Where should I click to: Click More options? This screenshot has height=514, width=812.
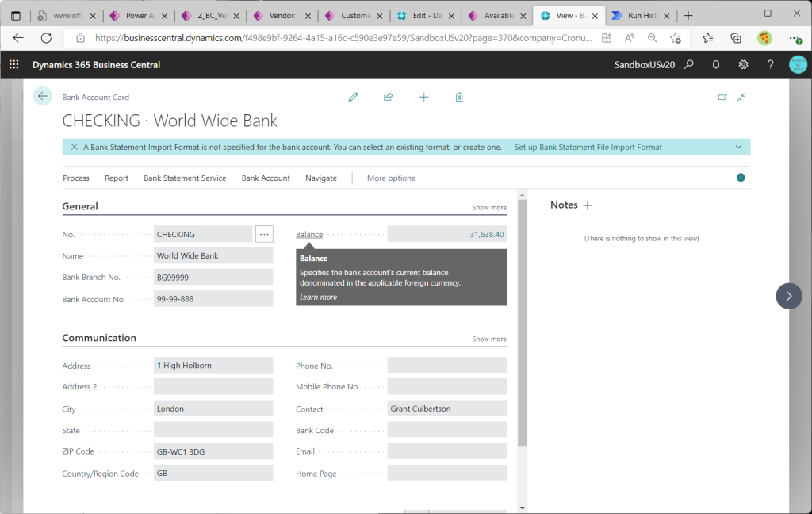(391, 178)
